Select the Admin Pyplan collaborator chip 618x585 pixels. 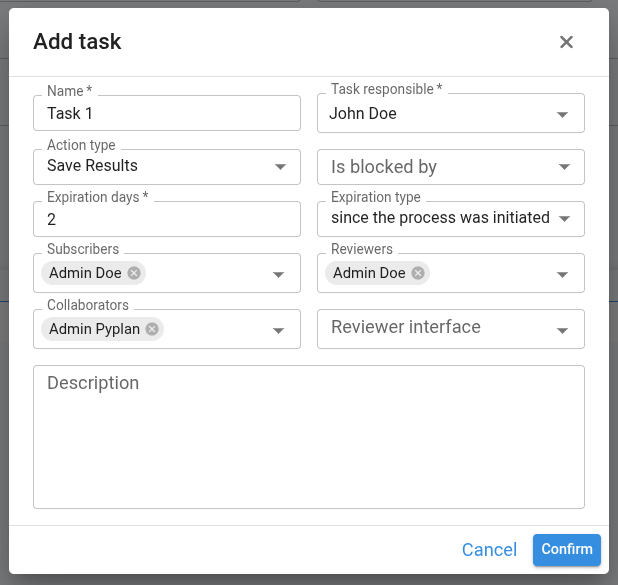(95, 329)
